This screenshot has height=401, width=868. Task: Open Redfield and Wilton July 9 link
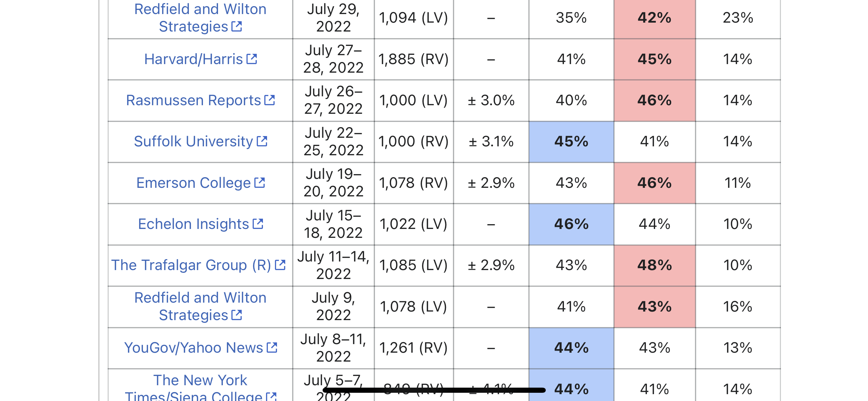coord(200,306)
